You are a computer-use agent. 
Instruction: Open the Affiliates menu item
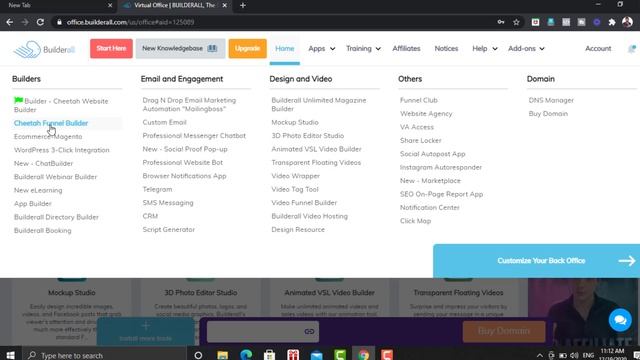406,48
